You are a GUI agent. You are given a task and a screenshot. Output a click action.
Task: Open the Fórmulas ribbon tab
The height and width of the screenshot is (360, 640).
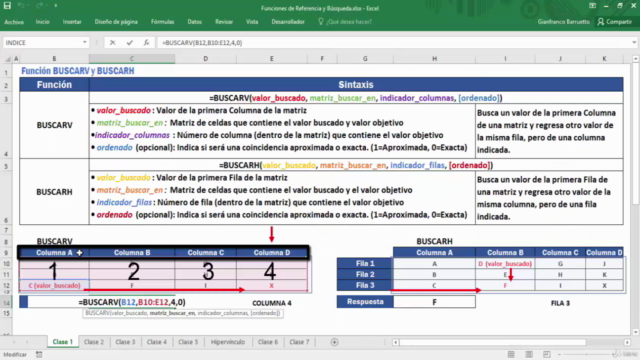coord(162,22)
